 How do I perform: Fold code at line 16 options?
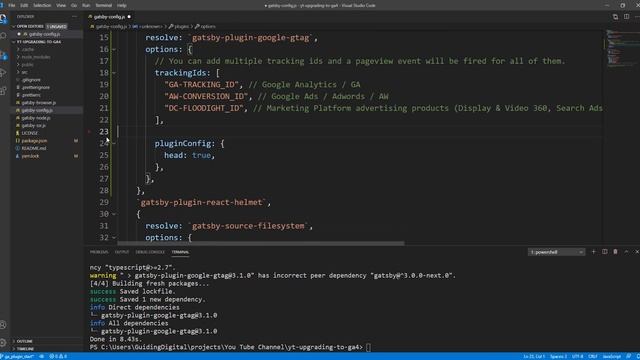coord(114,49)
